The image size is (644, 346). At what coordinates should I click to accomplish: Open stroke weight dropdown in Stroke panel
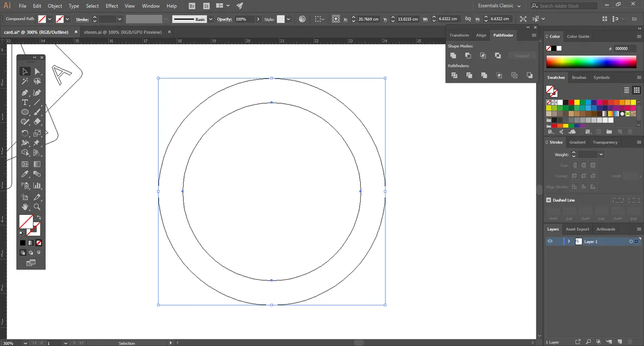(601, 155)
